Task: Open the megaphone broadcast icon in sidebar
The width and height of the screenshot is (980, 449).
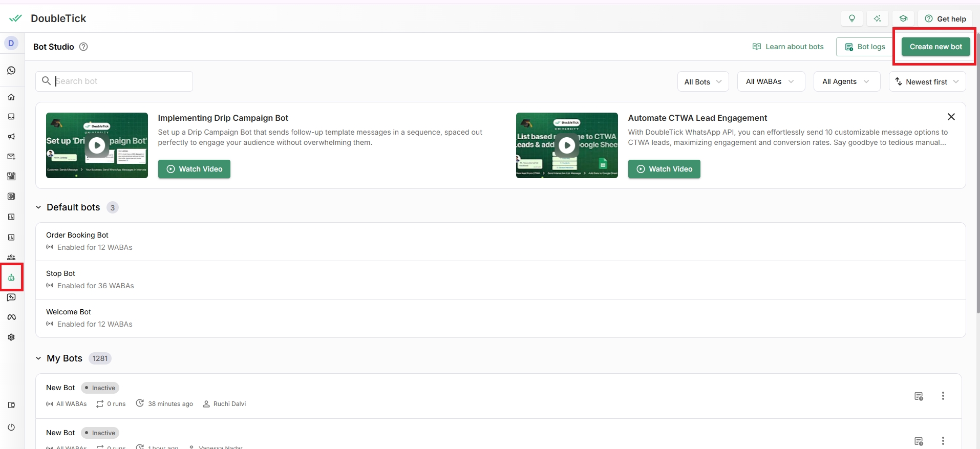Action: pyautogui.click(x=11, y=137)
